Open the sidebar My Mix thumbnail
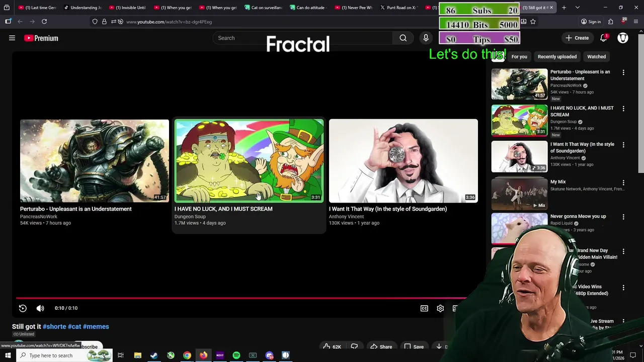The width and height of the screenshot is (644, 362). 519,193
